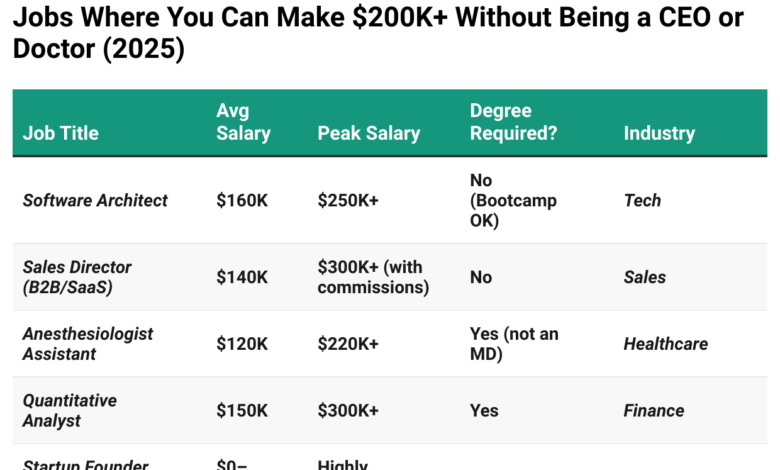780x470 pixels.
Task: Click the $300K+ (with commissions) cell
Action: point(373,277)
